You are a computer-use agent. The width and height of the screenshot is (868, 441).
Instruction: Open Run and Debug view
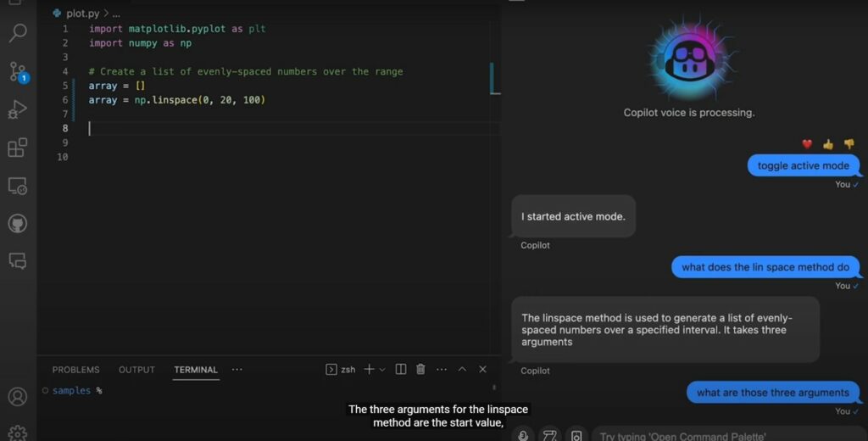[18, 109]
